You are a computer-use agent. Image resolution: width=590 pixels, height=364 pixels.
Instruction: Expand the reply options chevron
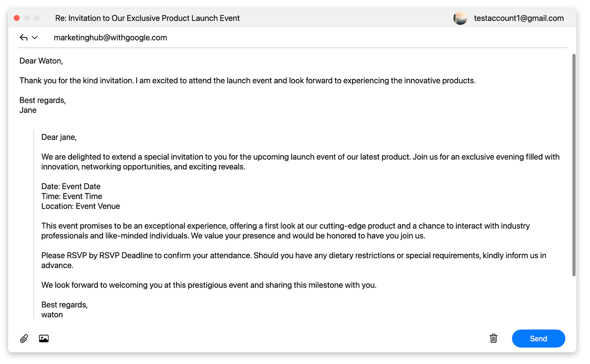click(35, 38)
